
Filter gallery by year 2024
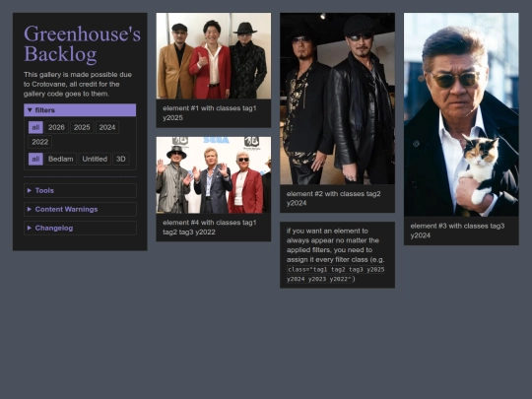pyautogui.click(x=107, y=127)
